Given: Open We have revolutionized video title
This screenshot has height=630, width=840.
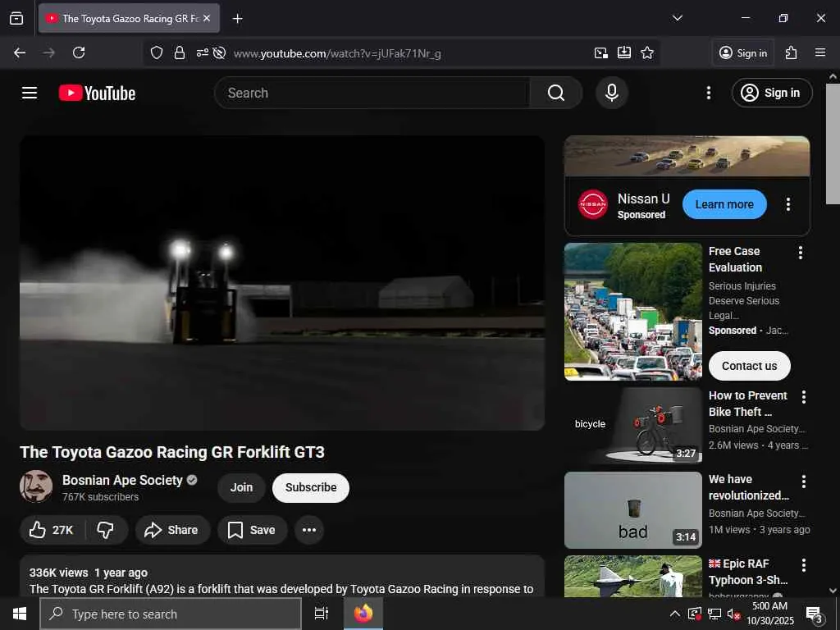Looking at the screenshot, I should tap(748, 487).
